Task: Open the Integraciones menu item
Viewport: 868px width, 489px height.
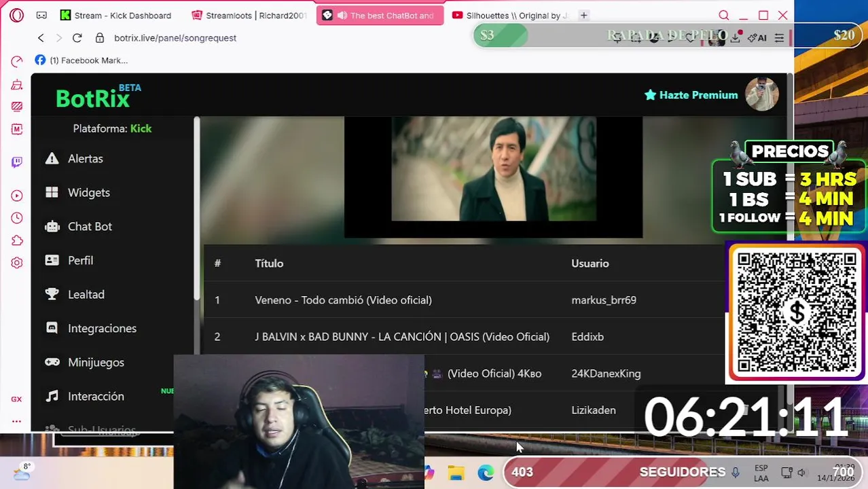Action: coord(102,328)
